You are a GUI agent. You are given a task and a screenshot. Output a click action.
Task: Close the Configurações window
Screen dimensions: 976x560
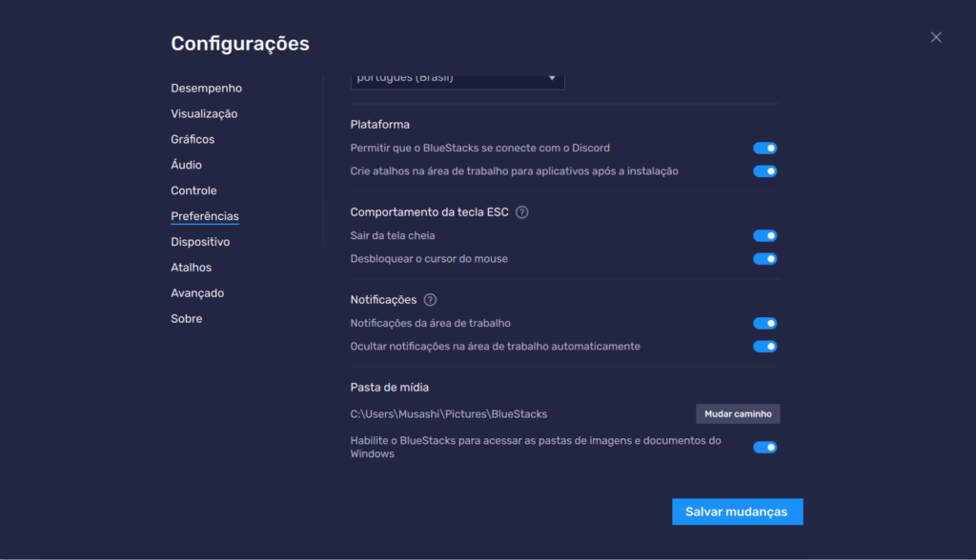pyautogui.click(x=935, y=36)
